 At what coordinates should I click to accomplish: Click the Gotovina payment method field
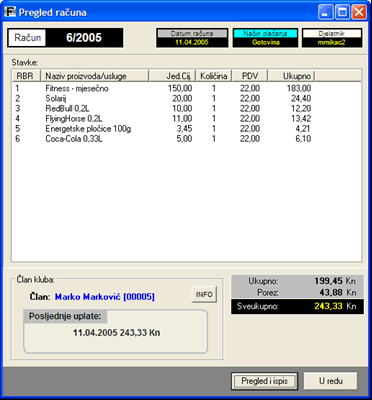point(265,42)
